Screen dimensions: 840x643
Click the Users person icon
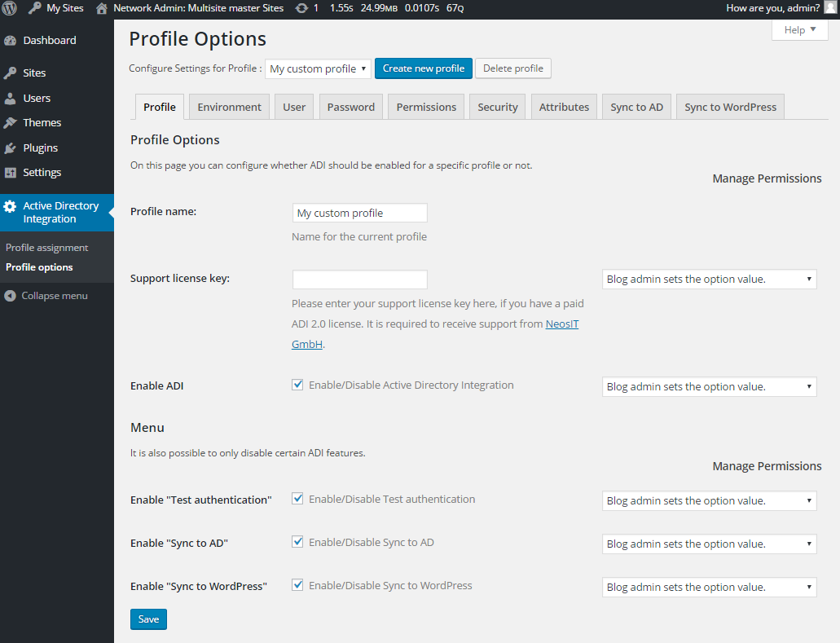tap(11, 99)
